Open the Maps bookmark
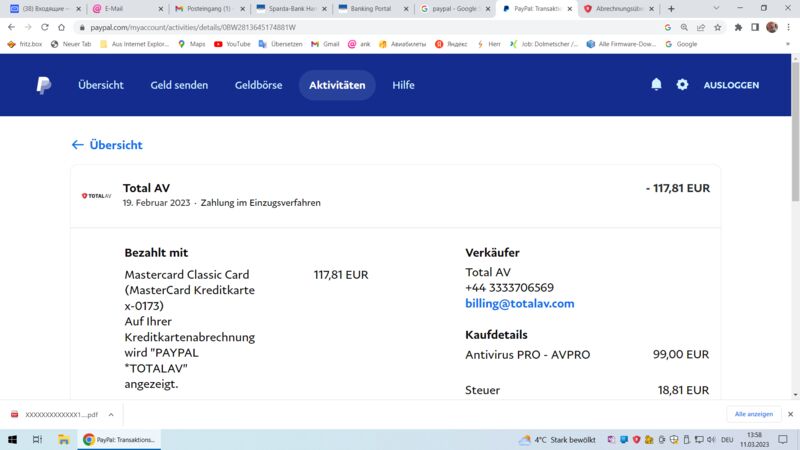The image size is (800, 450). (191, 44)
